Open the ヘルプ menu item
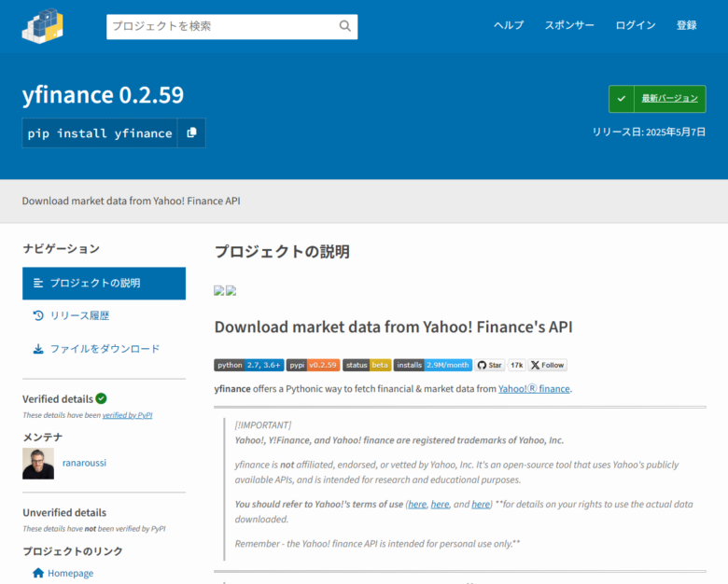 tap(509, 25)
